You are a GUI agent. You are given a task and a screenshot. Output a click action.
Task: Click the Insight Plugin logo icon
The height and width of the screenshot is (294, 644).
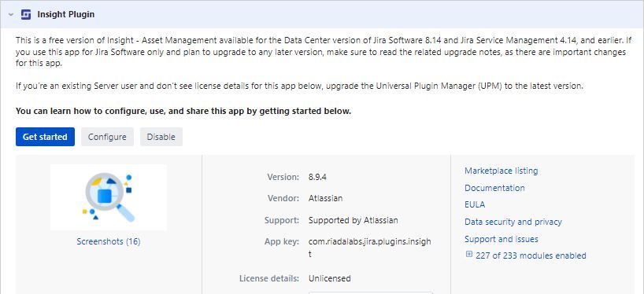[26, 14]
